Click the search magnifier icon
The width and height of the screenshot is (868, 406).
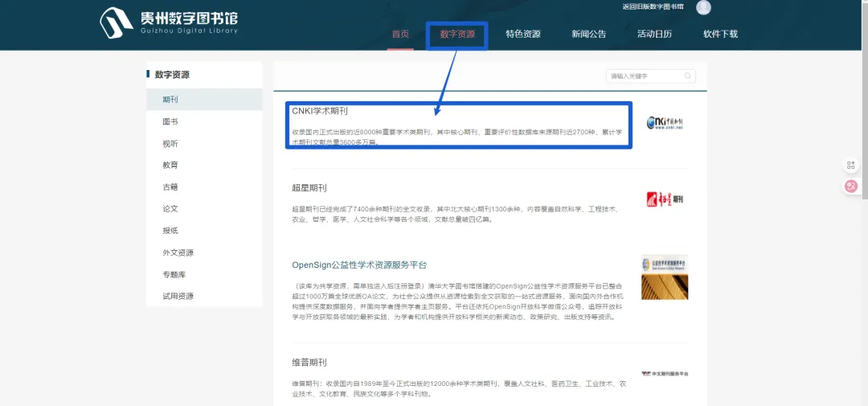pyautogui.click(x=687, y=76)
